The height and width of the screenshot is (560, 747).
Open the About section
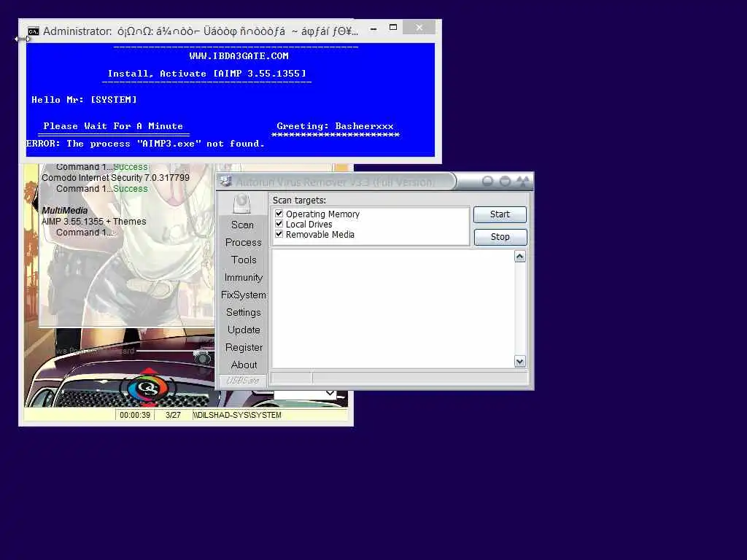[244, 365]
